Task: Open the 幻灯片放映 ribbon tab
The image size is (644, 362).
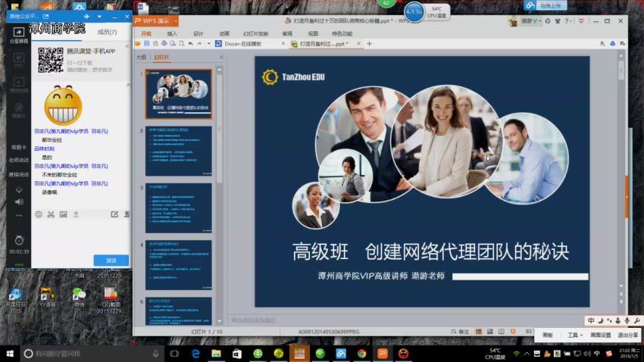Action: (255, 33)
